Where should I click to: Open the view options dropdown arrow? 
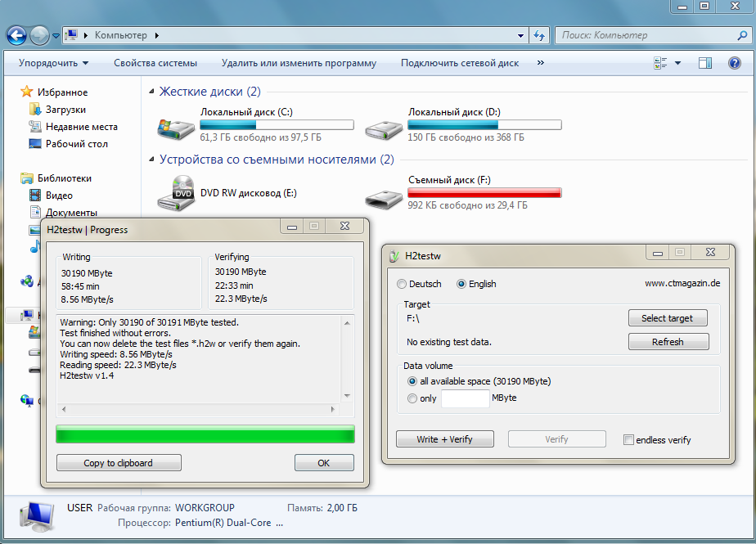click(x=677, y=63)
